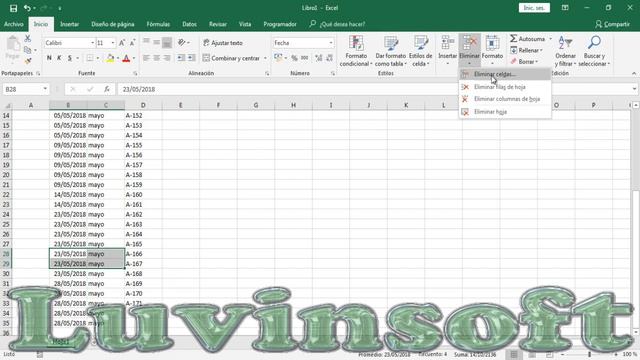Open the Combinar y centrar dropdown arrow

click(265, 58)
